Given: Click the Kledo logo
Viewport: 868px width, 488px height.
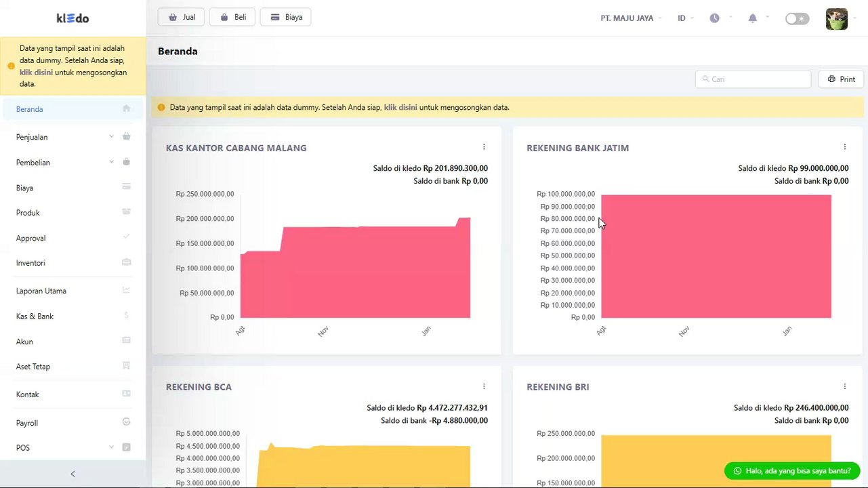Looking at the screenshot, I should [x=73, y=18].
